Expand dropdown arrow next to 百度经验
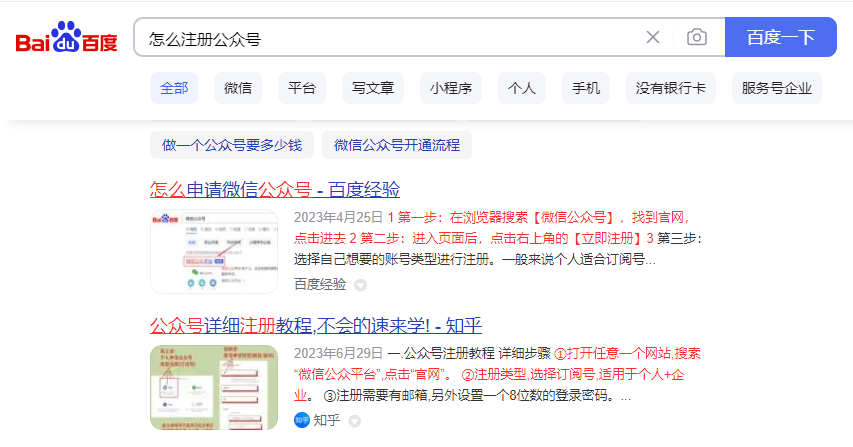853x447 pixels. [x=361, y=285]
